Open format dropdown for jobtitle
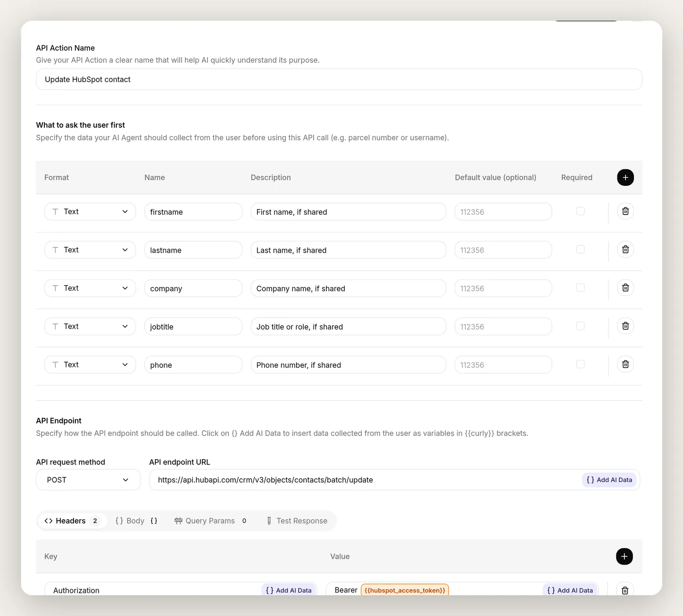The height and width of the screenshot is (616, 683). click(90, 326)
